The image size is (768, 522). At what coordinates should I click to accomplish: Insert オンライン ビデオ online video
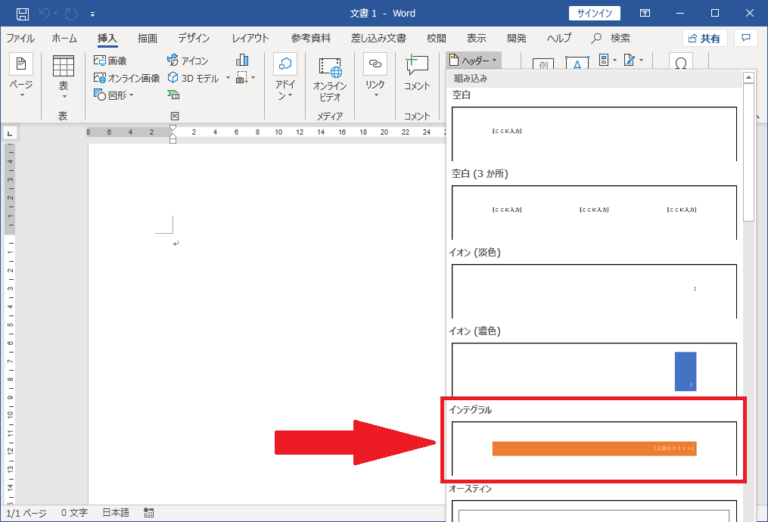[x=330, y=78]
